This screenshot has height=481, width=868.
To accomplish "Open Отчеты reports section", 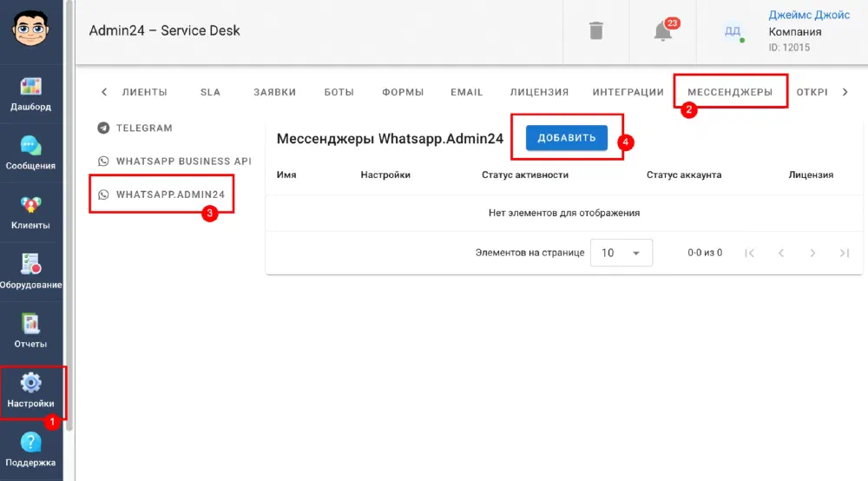I will [x=30, y=331].
